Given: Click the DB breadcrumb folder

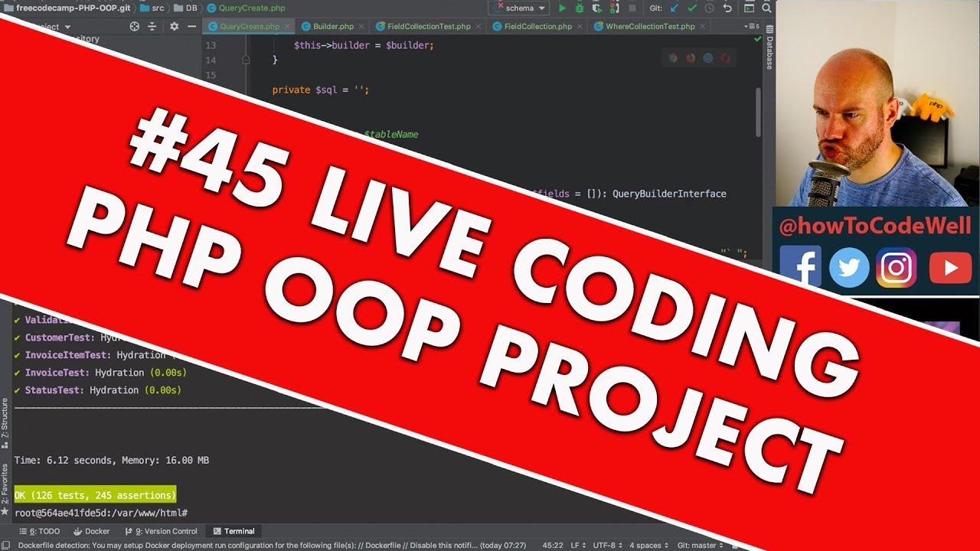Looking at the screenshot, I should (x=185, y=8).
